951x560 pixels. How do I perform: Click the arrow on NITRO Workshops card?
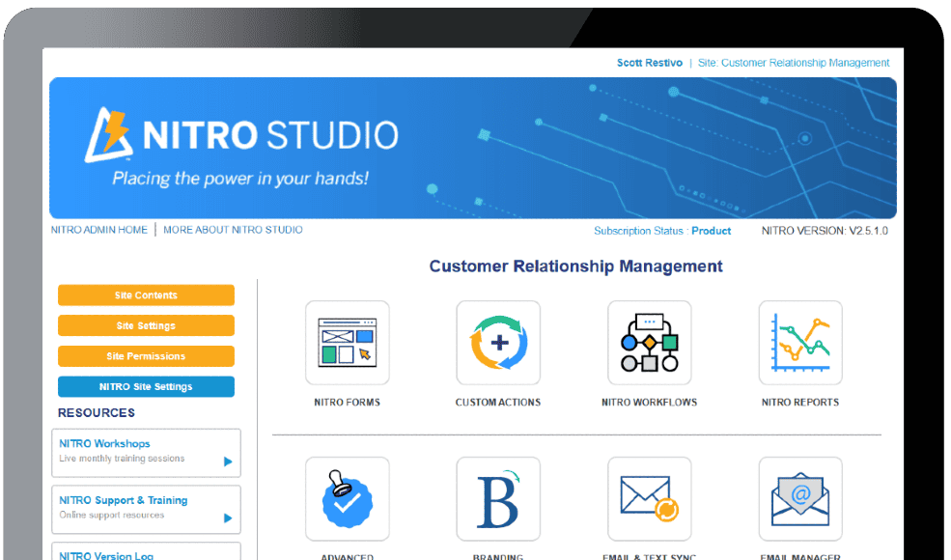228,462
